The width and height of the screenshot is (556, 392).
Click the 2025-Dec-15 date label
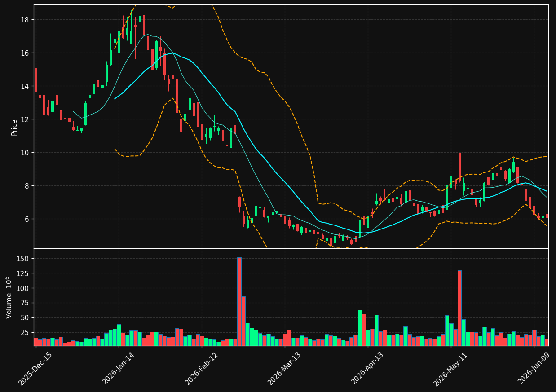(x=35, y=369)
